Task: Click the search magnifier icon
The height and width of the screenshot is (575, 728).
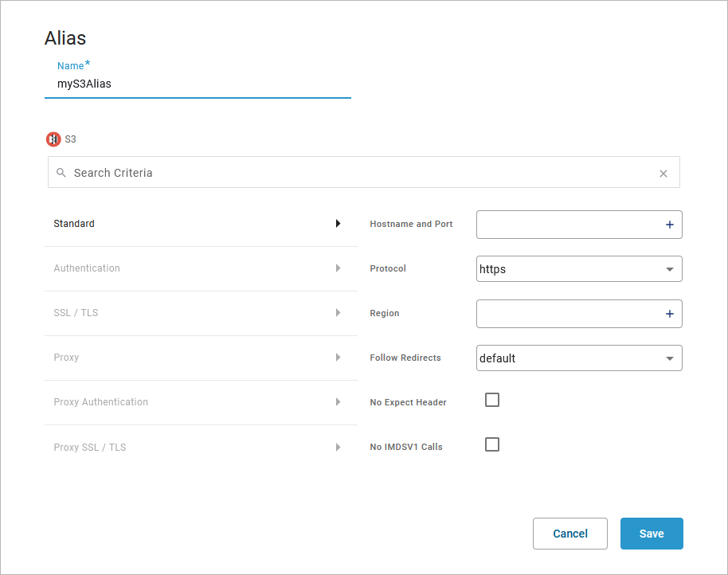Action: 61,173
